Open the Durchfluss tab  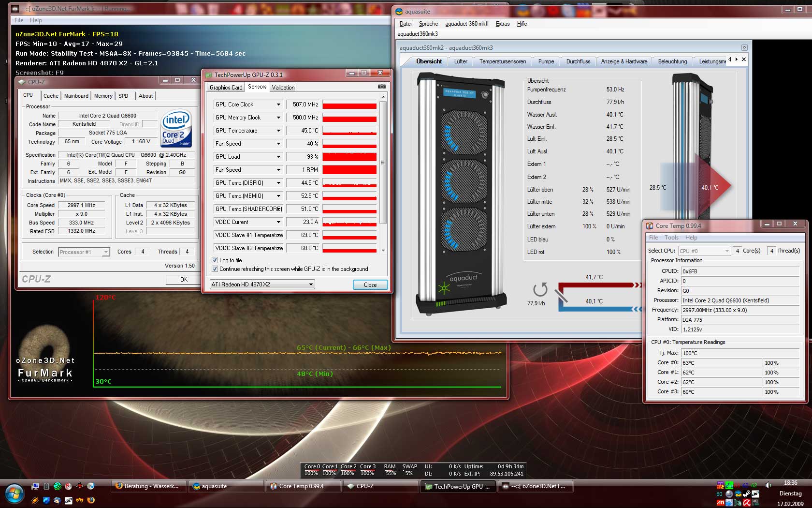578,61
